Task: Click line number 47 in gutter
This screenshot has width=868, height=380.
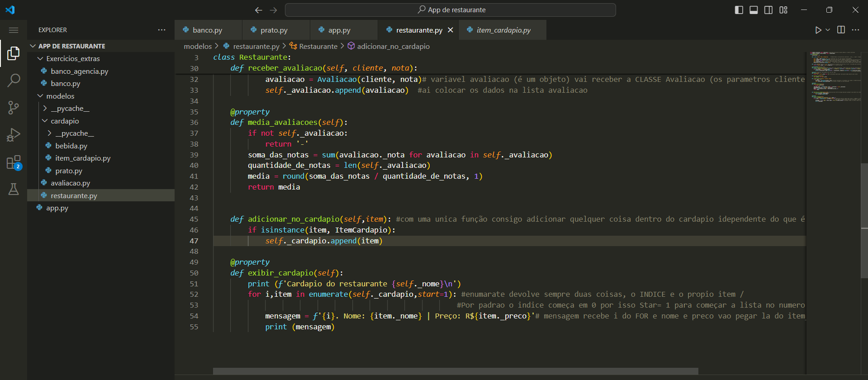Action: click(x=194, y=241)
